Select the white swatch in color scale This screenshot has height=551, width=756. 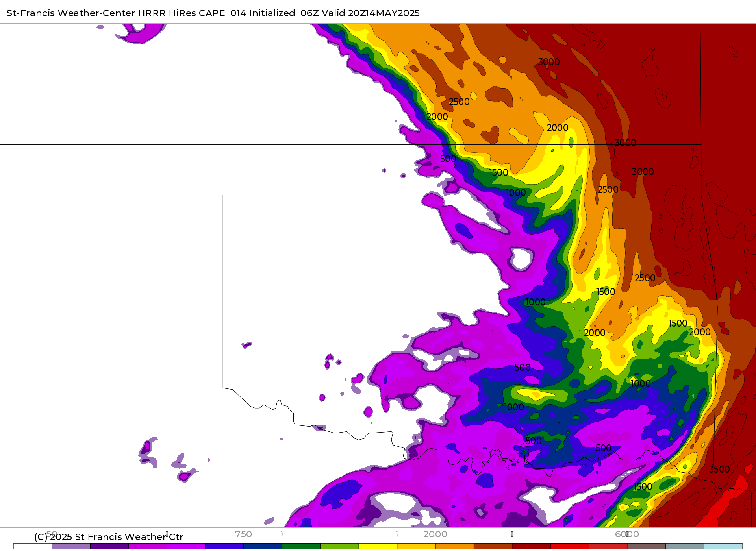(x=33, y=546)
